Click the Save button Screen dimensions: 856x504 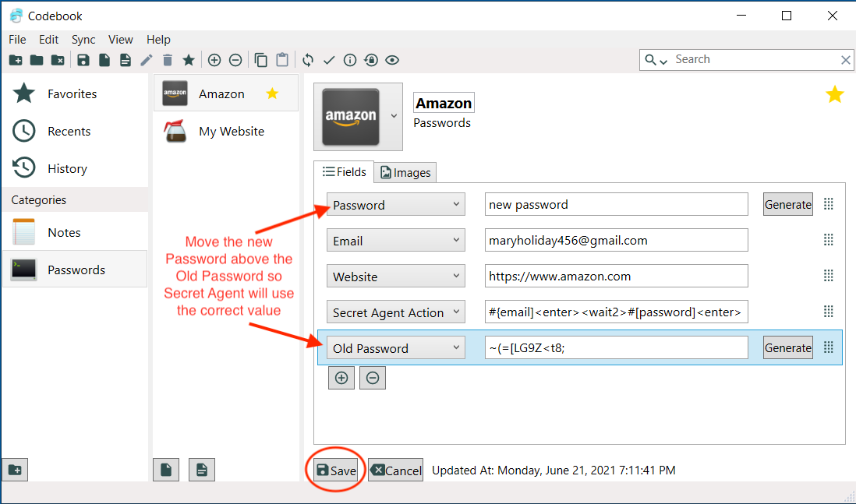point(336,471)
